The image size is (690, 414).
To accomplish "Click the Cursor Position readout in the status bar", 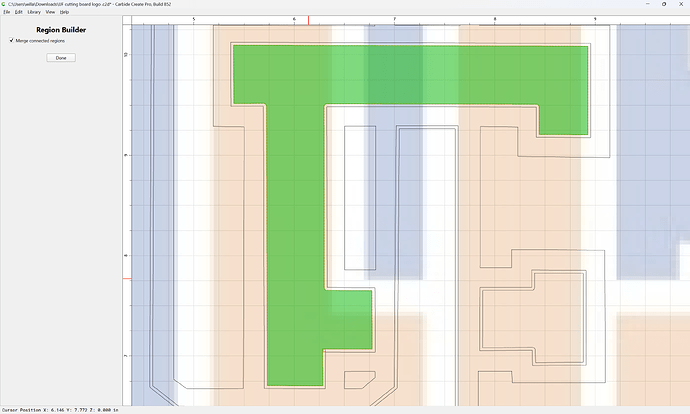I will click(x=60, y=410).
